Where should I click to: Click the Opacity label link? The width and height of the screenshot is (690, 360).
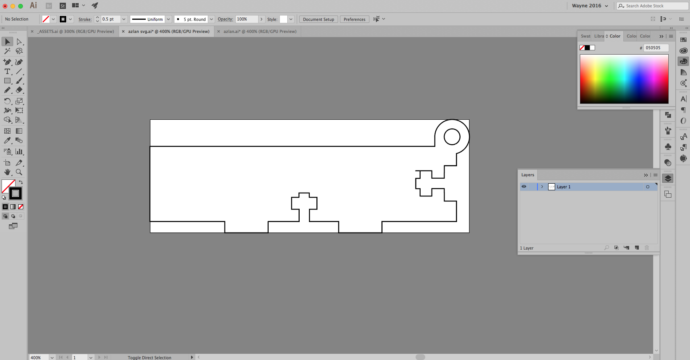point(225,19)
